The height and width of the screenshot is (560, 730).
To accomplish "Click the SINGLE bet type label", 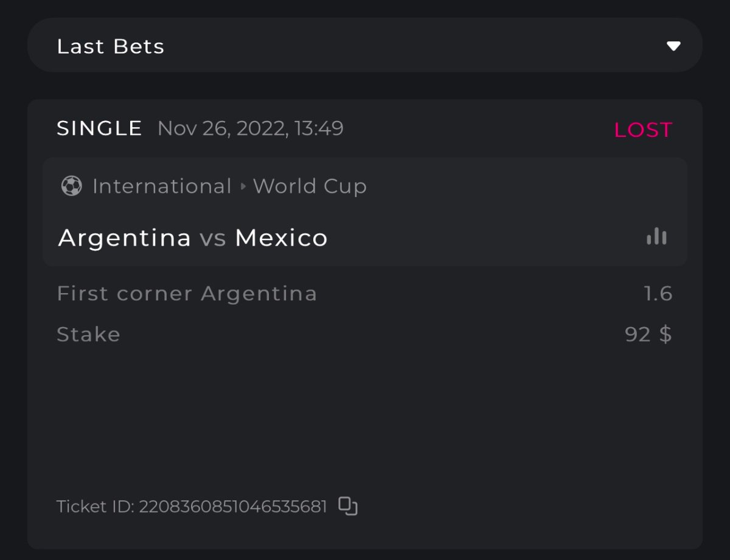I will [x=99, y=128].
